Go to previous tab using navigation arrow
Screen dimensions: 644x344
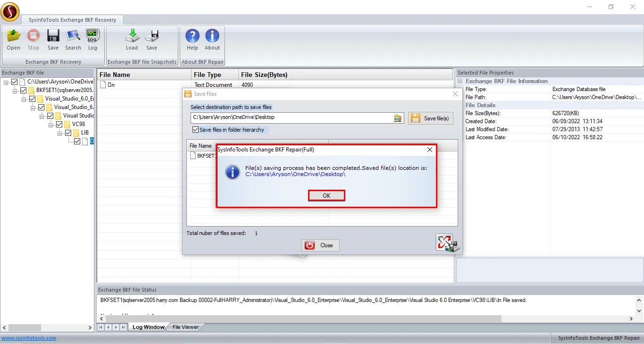(109, 327)
